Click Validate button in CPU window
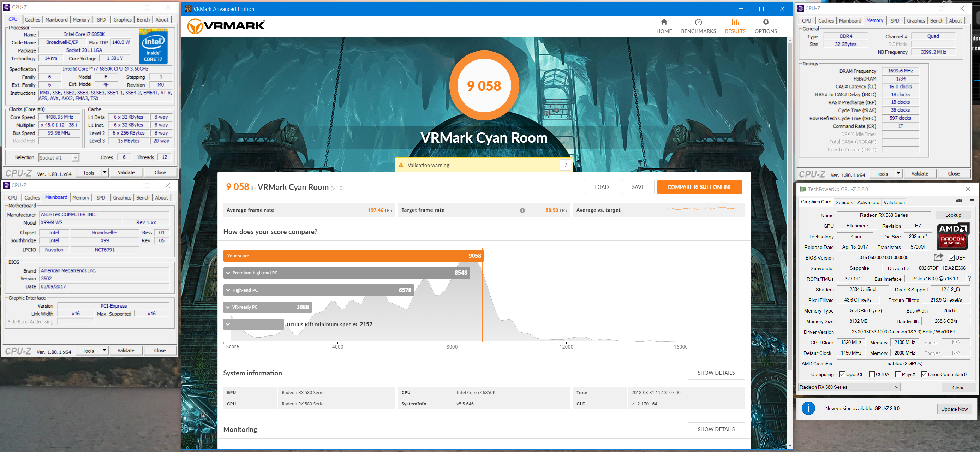The image size is (980, 452). tap(126, 173)
